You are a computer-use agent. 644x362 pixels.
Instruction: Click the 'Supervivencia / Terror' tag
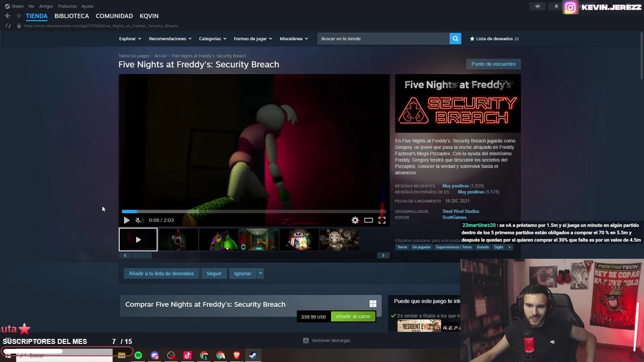(x=454, y=247)
